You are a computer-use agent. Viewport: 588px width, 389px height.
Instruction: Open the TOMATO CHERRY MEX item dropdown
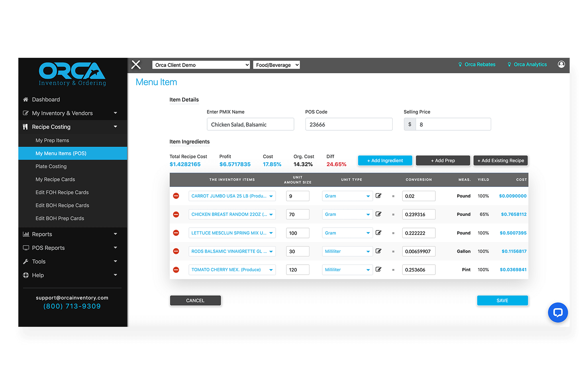click(232, 270)
